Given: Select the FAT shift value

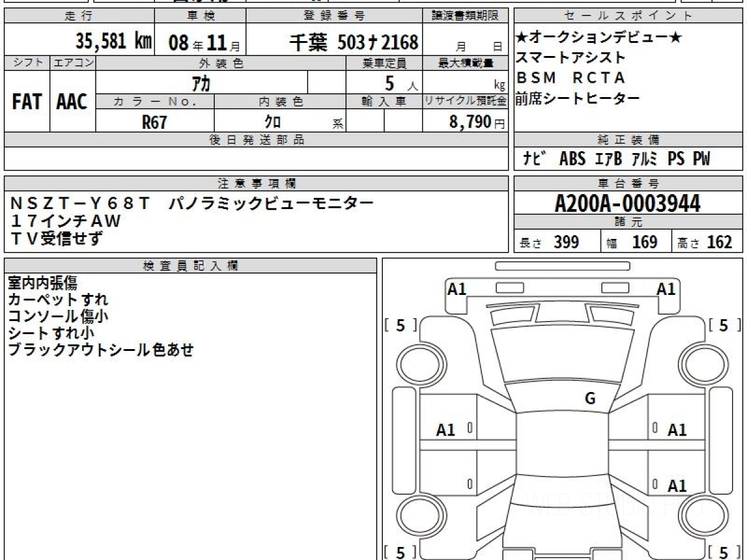Looking at the screenshot, I should pos(27,102).
